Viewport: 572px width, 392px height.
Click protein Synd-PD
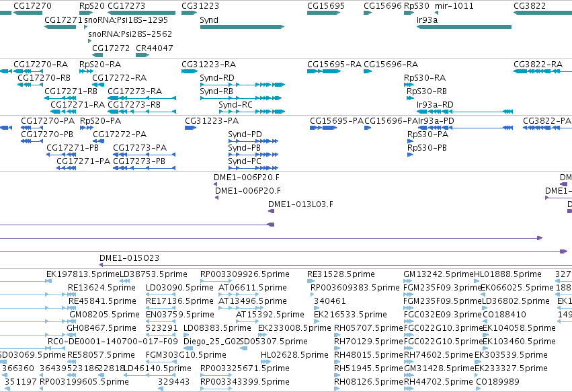tap(245, 134)
